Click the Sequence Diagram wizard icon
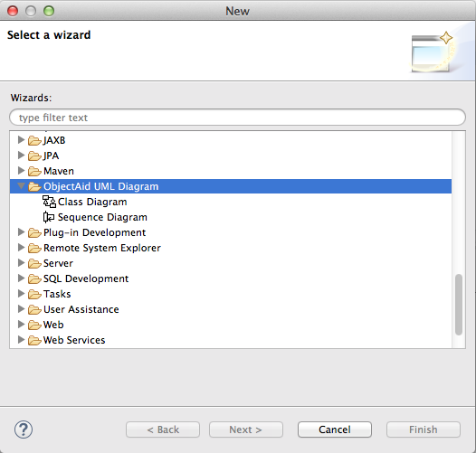 tap(49, 217)
